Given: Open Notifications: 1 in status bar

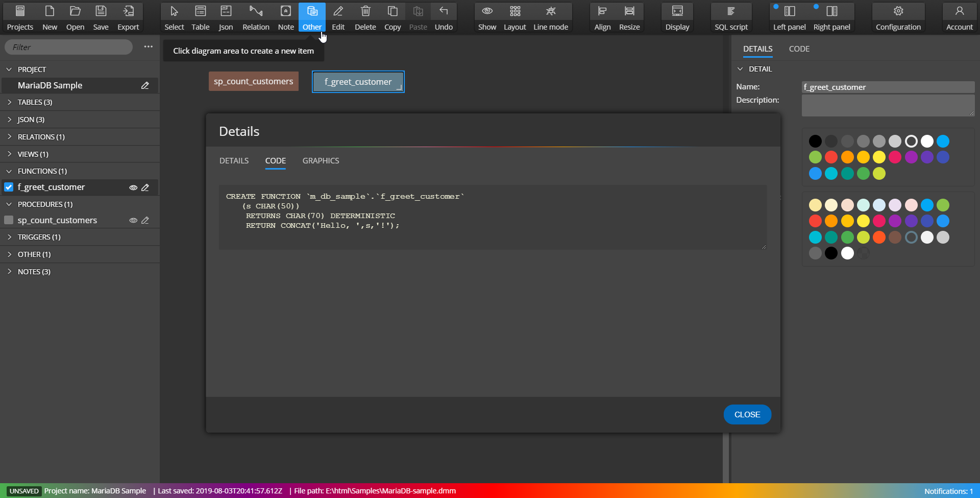Looking at the screenshot, I should [948, 491].
